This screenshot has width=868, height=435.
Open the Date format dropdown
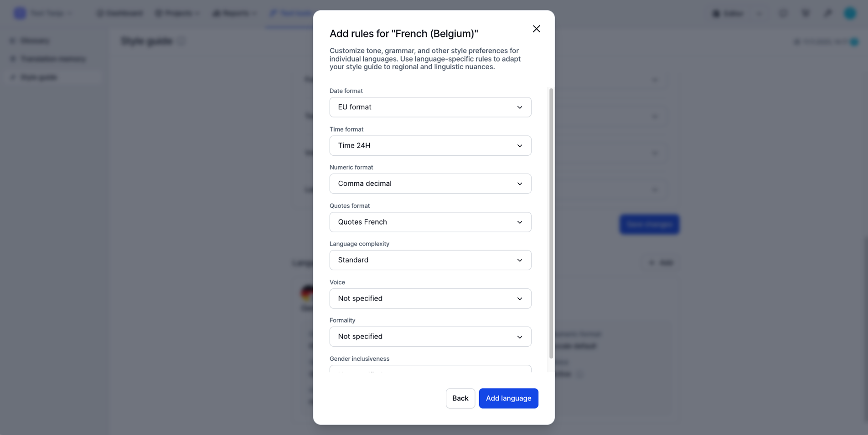pyautogui.click(x=430, y=107)
